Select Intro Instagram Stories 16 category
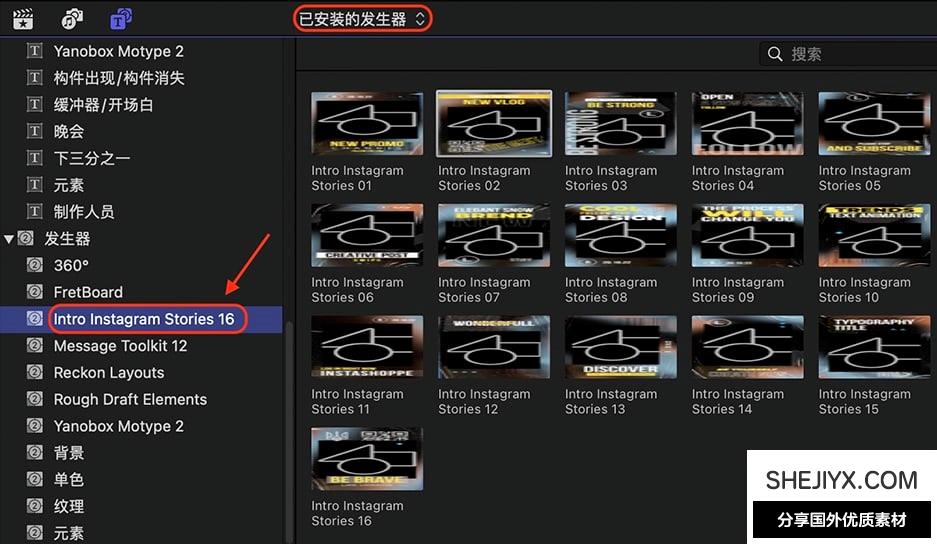Image resolution: width=937 pixels, height=544 pixels. pos(143,319)
